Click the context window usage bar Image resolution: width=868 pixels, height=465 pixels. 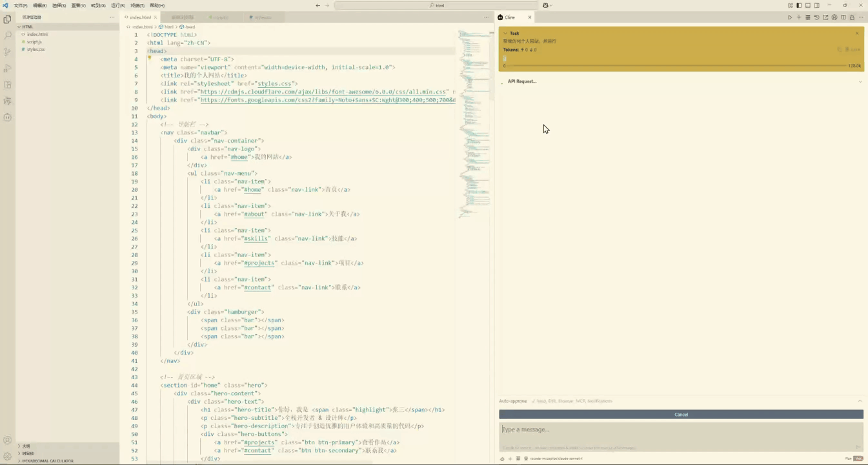pyautogui.click(x=676, y=65)
